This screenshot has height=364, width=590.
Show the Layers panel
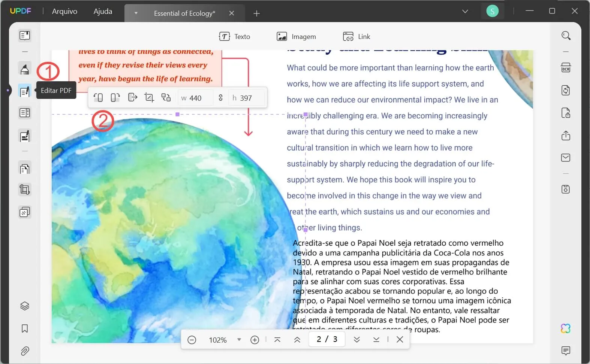25,306
